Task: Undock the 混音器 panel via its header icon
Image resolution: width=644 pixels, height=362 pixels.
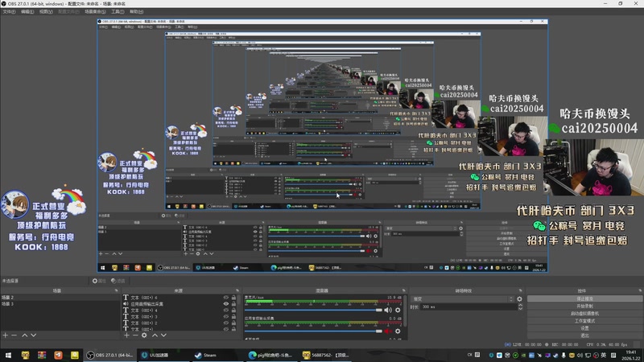Action: click(404, 290)
